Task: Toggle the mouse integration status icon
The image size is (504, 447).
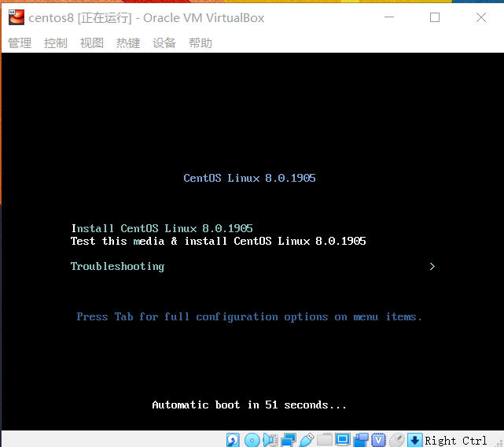Action: coord(397,440)
